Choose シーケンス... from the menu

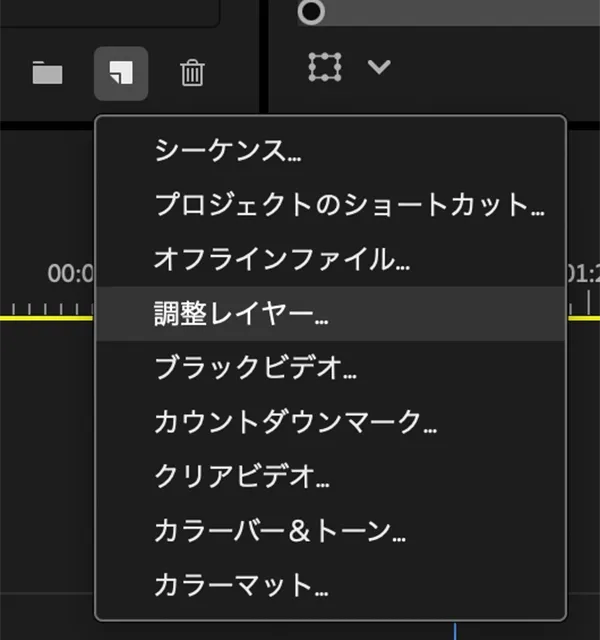(x=330, y=151)
